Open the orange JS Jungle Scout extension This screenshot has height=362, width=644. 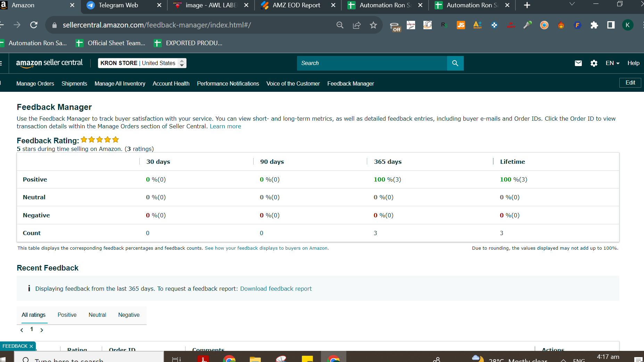point(461,25)
